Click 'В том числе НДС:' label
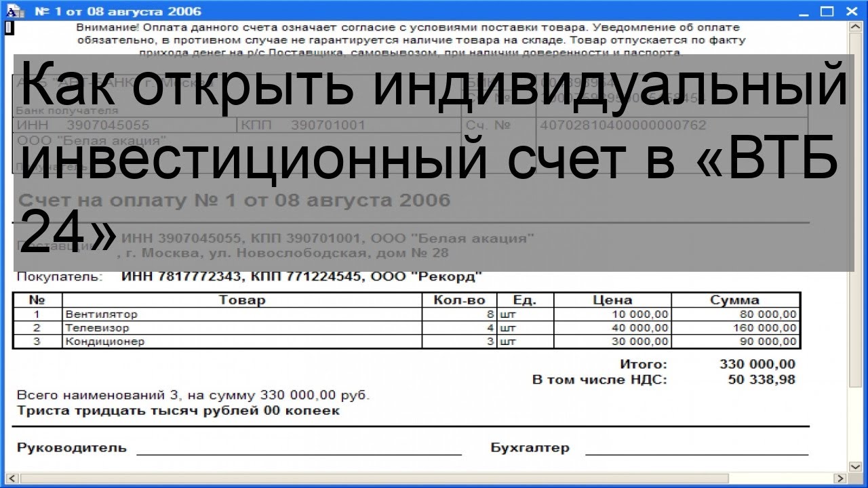The width and height of the screenshot is (868, 488). pos(599,380)
